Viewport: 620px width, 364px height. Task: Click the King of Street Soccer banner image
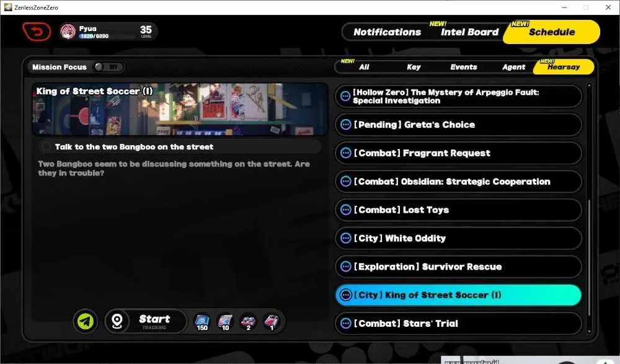pyautogui.click(x=180, y=109)
